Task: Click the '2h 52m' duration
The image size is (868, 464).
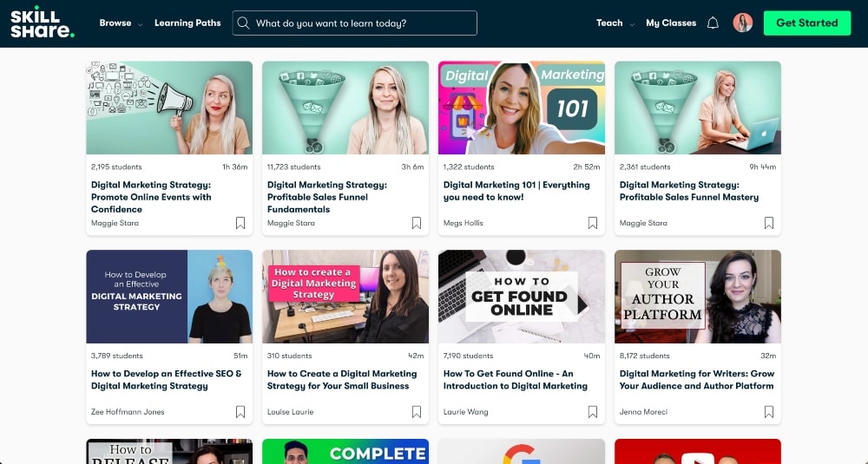Action: coord(587,167)
